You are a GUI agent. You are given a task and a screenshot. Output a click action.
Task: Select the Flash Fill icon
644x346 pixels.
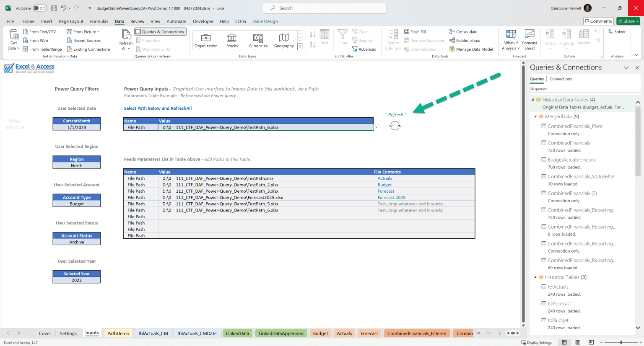point(407,31)
